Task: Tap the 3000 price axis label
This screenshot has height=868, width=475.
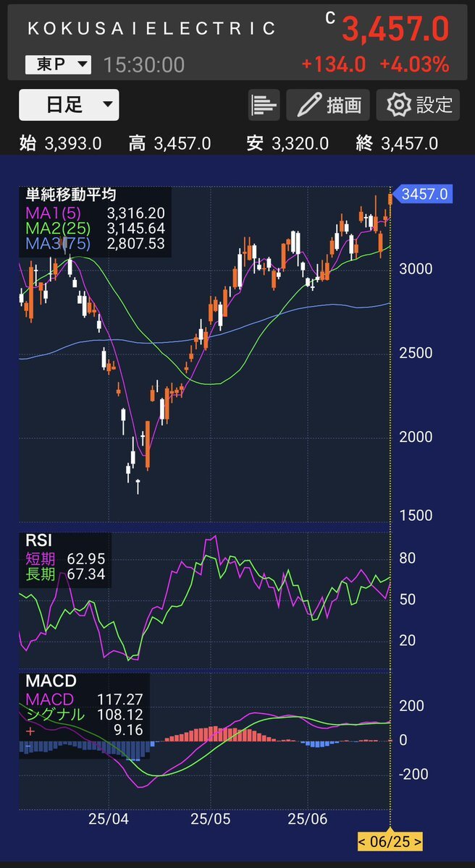Action: (x=416, y=269)
